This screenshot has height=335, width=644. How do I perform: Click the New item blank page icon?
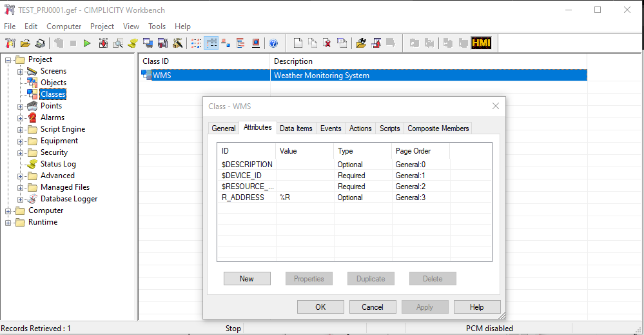[298, 43]
